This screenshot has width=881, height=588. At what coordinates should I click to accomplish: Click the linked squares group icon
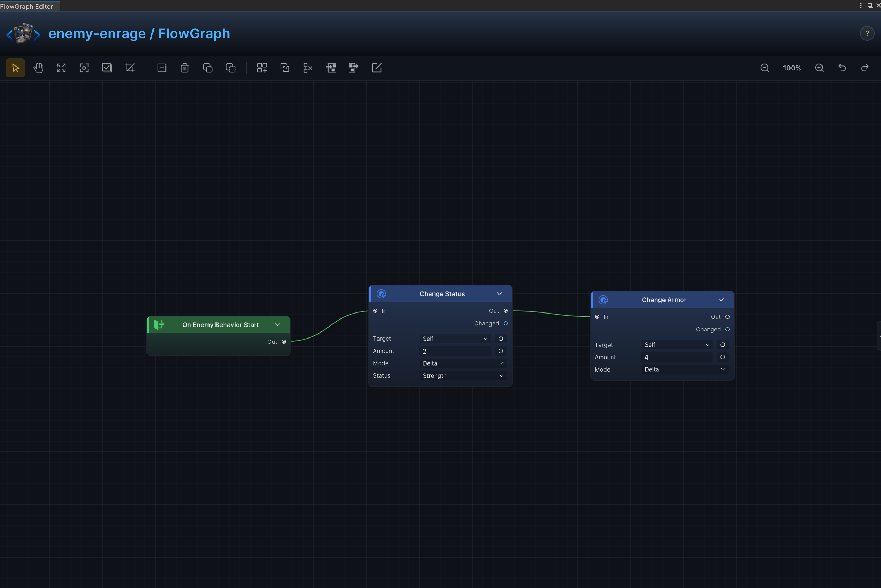tap(285, 68)
